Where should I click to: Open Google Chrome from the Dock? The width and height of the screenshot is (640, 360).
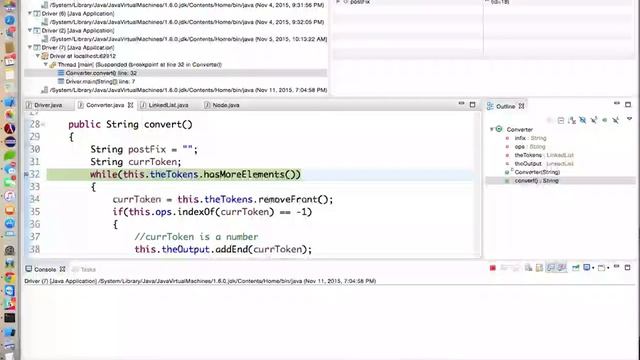click(x=10, y=277)
